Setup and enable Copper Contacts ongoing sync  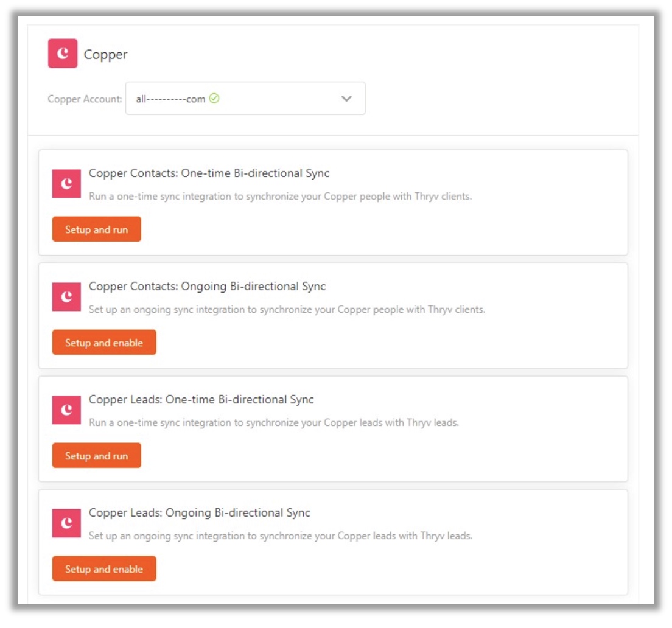104,342
